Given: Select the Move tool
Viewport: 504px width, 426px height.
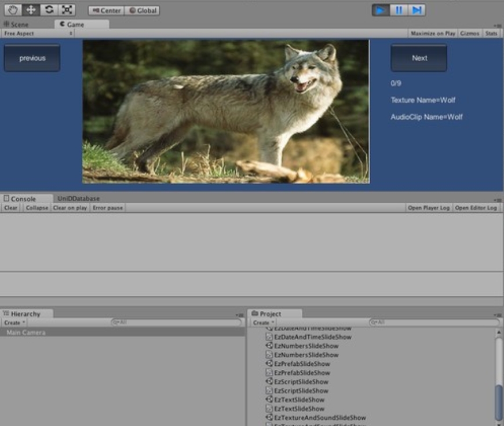Looking at the screenshot, I should [31, 10].
